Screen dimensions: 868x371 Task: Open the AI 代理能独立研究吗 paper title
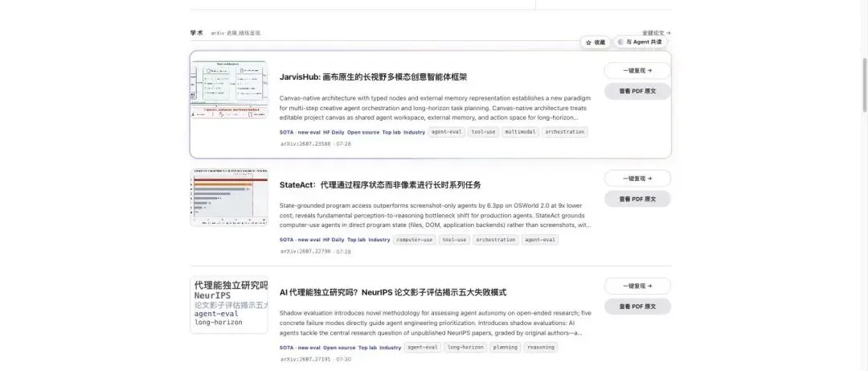[393, 292]
